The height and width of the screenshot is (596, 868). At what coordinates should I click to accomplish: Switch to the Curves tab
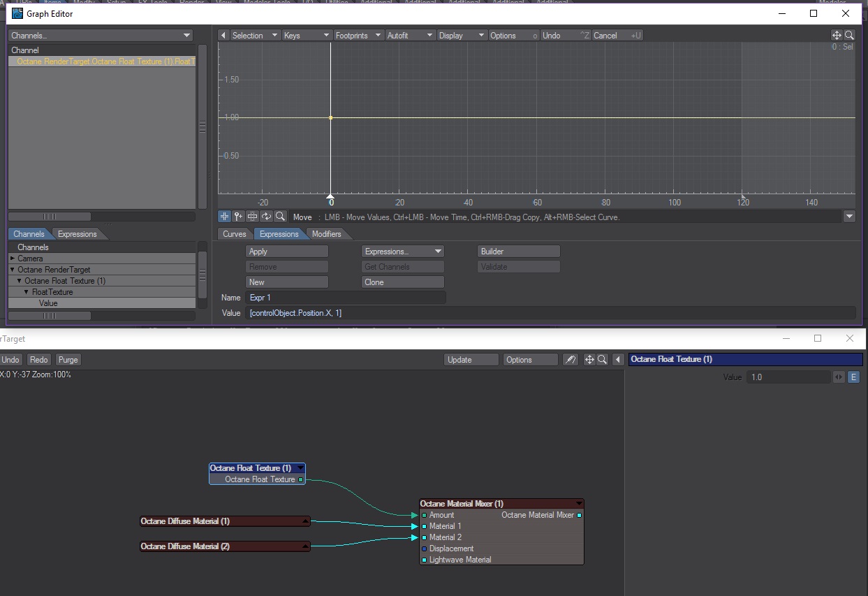[235, 234]
